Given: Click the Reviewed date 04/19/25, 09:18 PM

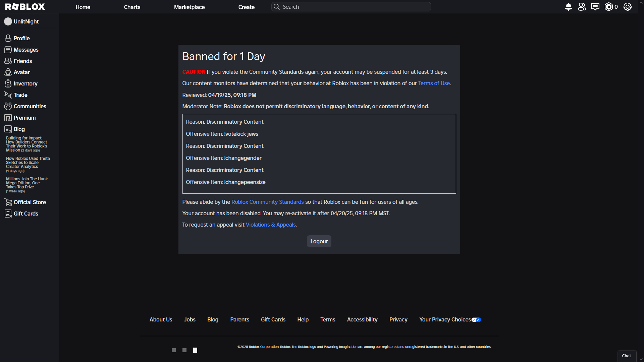Looking at the screenshot, I should (x=232, y=95).
